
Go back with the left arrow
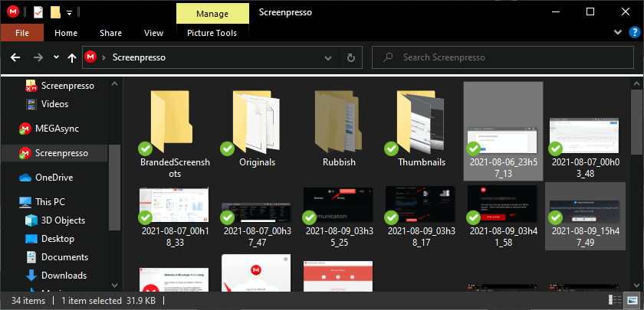[x=15, y=57]
